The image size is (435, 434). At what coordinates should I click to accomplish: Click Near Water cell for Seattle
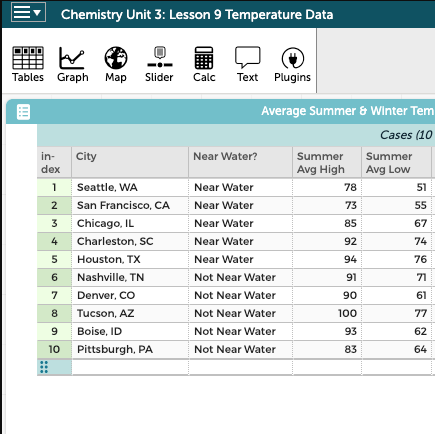pyautogui.click(x=241, y=187)
